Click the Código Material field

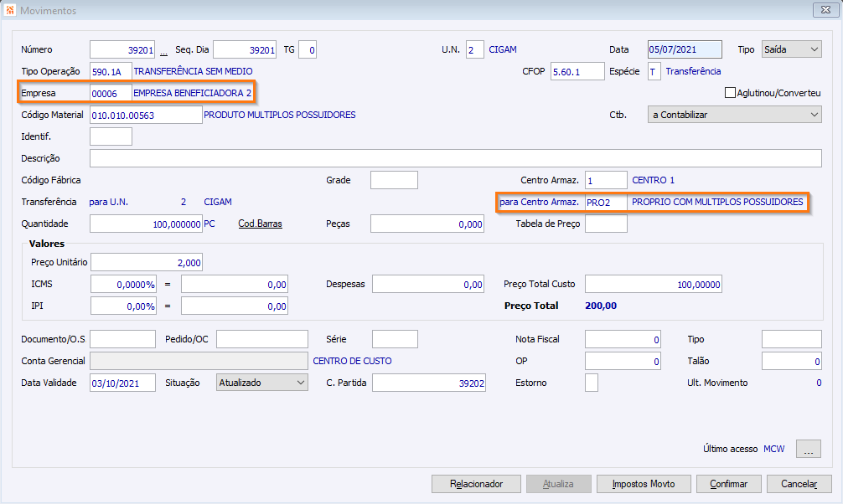coord(146,115)
